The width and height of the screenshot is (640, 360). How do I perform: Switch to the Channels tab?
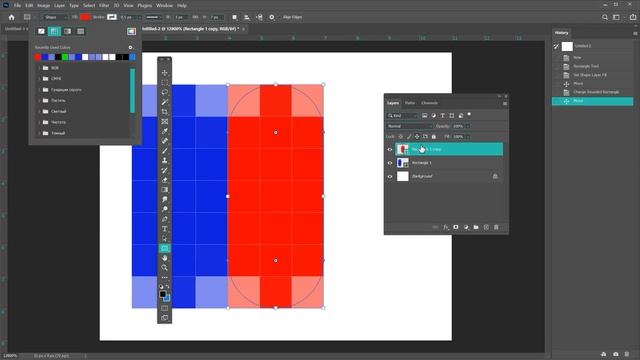429,103
